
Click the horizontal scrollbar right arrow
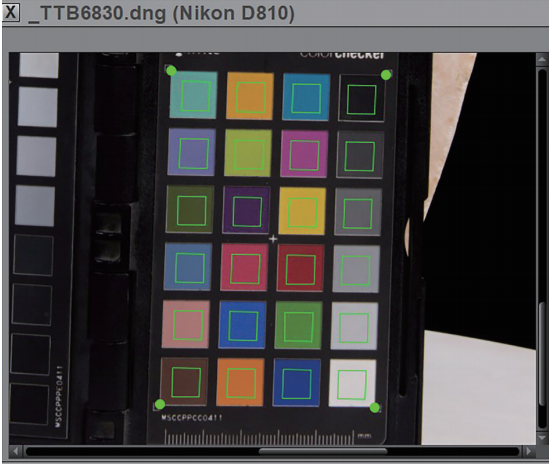coord(528,451)
